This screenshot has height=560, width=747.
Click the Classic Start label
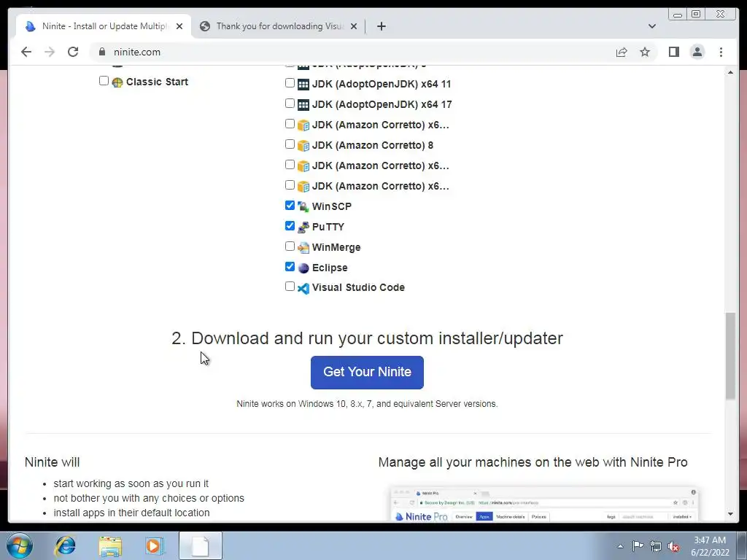coord(158,82)
